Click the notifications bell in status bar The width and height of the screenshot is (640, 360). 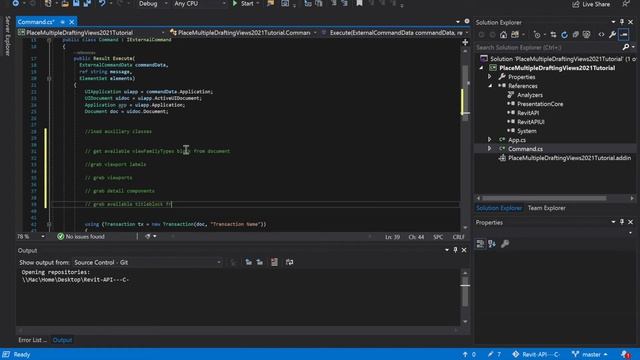(625, 354)
